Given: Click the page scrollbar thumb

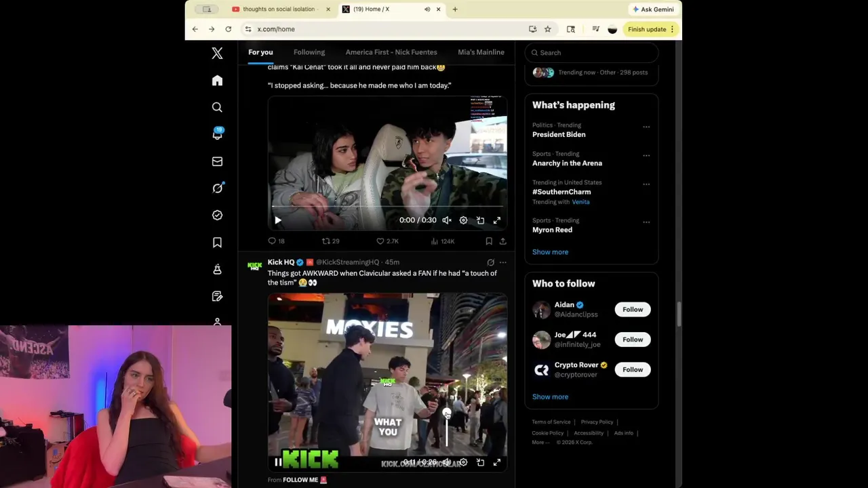Looking at the screenshot, I should tap(679, 314).
